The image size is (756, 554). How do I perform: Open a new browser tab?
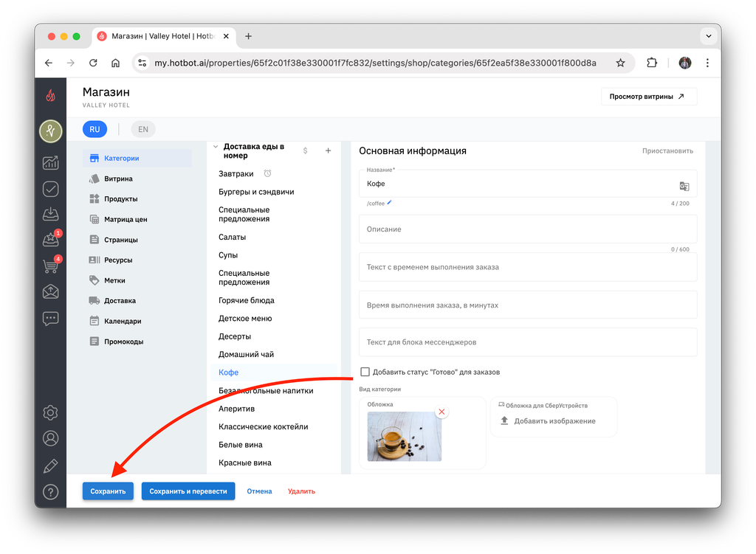pos(248,36)
